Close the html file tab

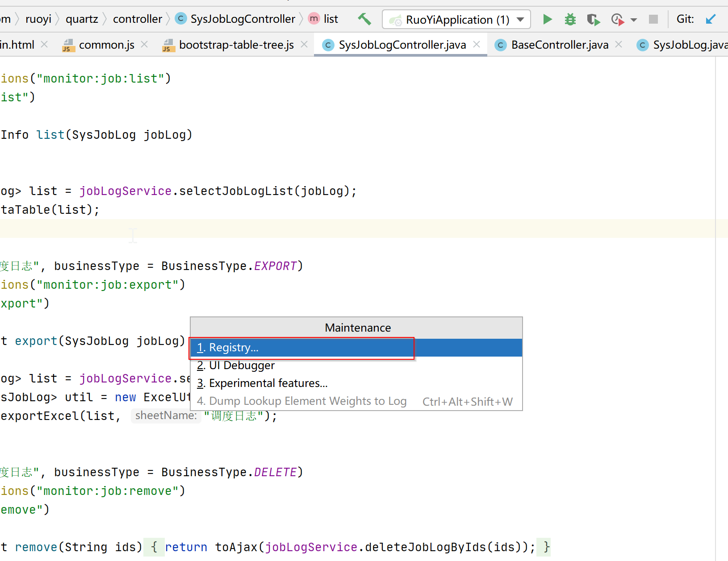click(44, 44)
